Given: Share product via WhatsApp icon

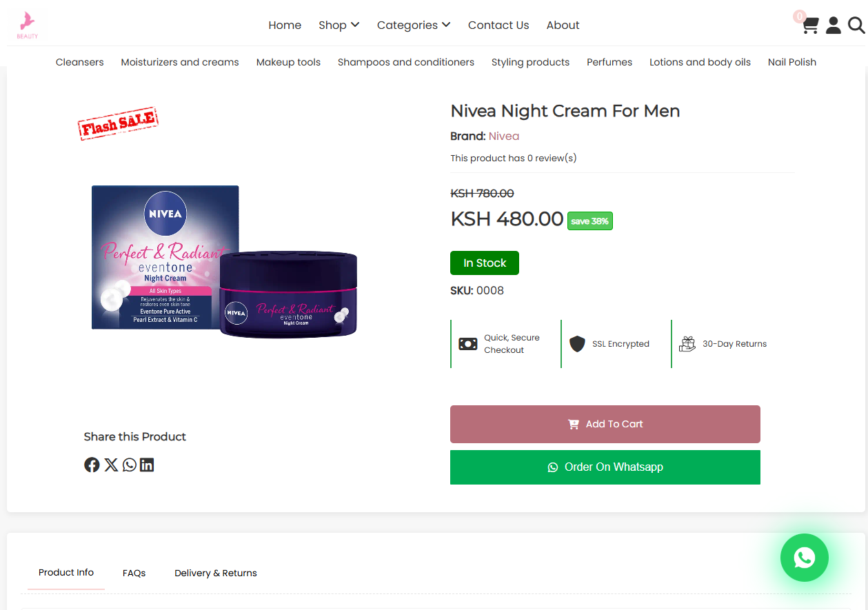Looking at the screenshot, I should tap(130, 465).
